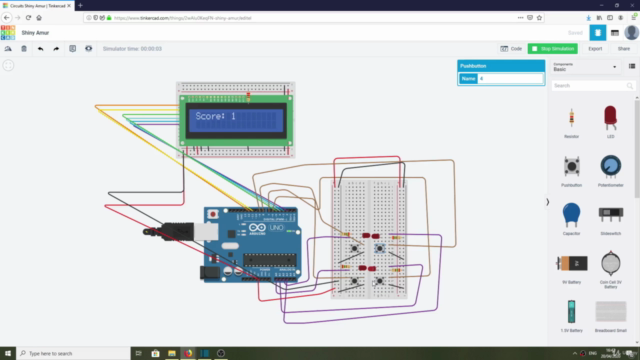Image resolution: width=640 pixels, height=360 pixels.
Task: Redo the last action
Action: point(56,49)
